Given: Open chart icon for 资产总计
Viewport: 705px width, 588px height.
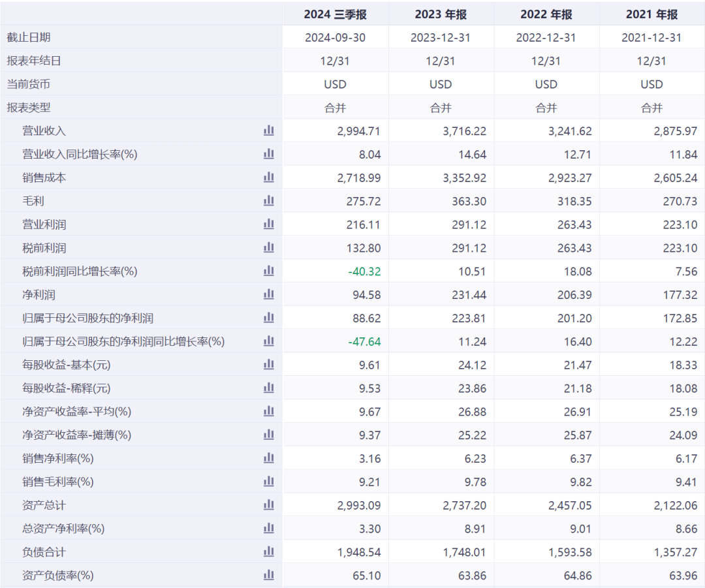Looking at the screenshot, I should (x=268, y=505).
